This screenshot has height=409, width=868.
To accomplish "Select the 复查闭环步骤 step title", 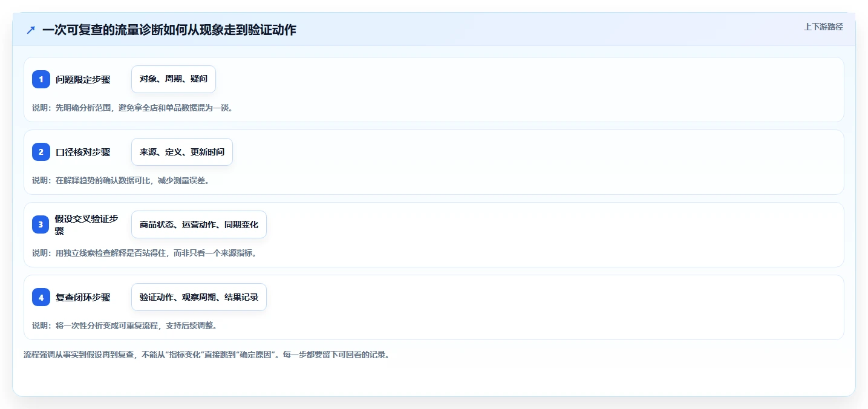I will click(x=83, y=297).
